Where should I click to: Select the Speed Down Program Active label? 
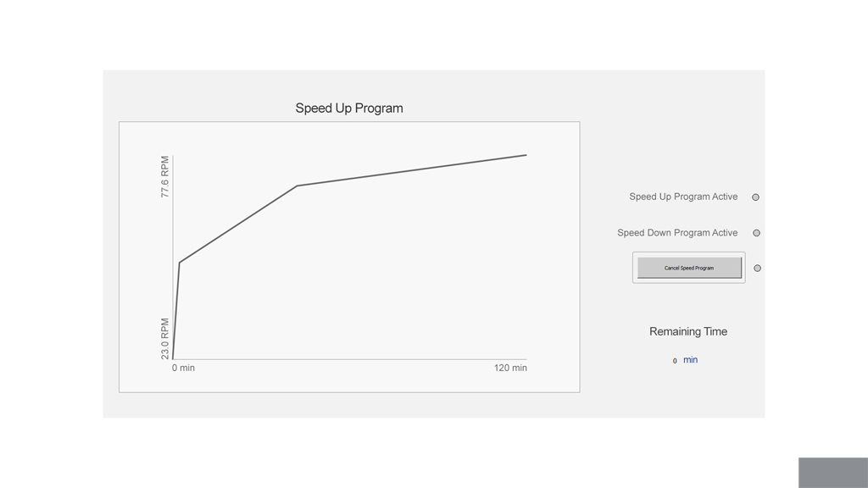coord(677,232)
